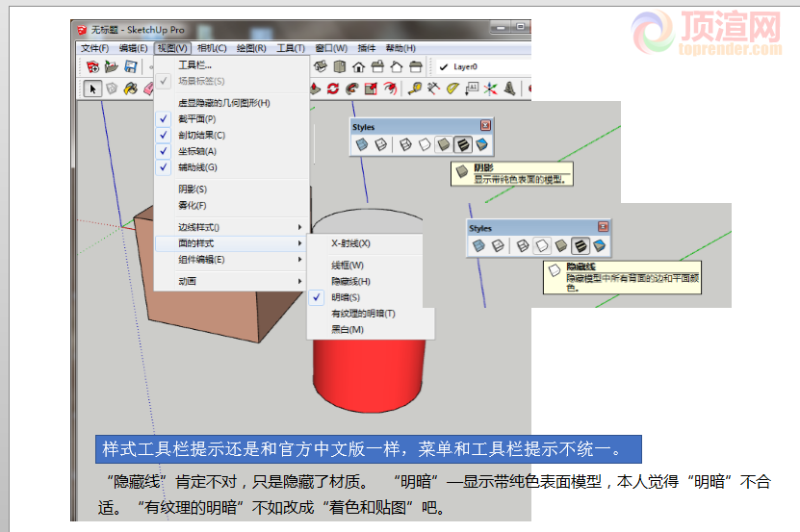Toggle the 坐标轴(A) checked item

pos(232,151)
